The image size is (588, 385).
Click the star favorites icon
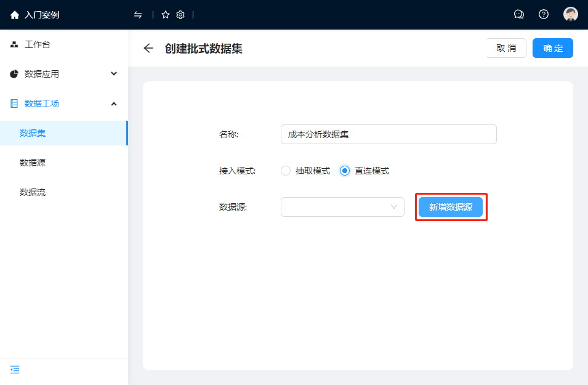click(x=165, y=15)
